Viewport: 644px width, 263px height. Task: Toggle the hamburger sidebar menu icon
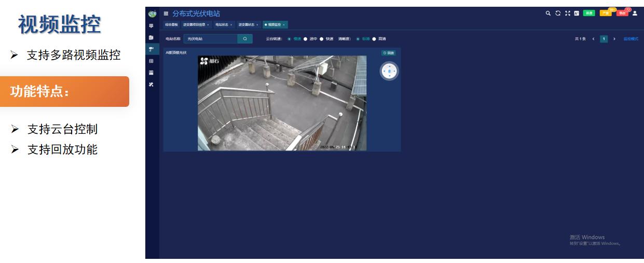[x=166, y=13]
